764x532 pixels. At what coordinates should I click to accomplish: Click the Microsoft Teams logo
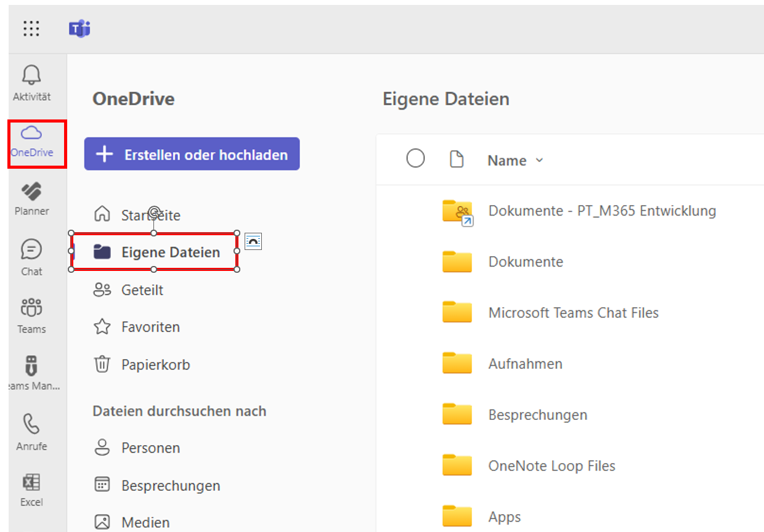click(x=79, y=28)
